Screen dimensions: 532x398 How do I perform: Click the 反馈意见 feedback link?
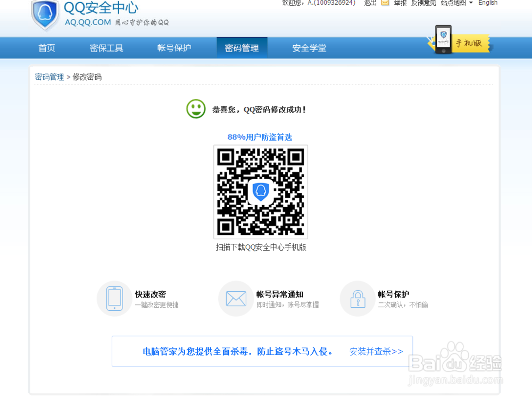423,3
